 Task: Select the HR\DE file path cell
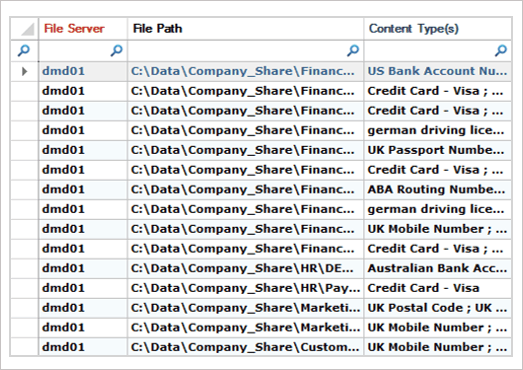point(245,269)
